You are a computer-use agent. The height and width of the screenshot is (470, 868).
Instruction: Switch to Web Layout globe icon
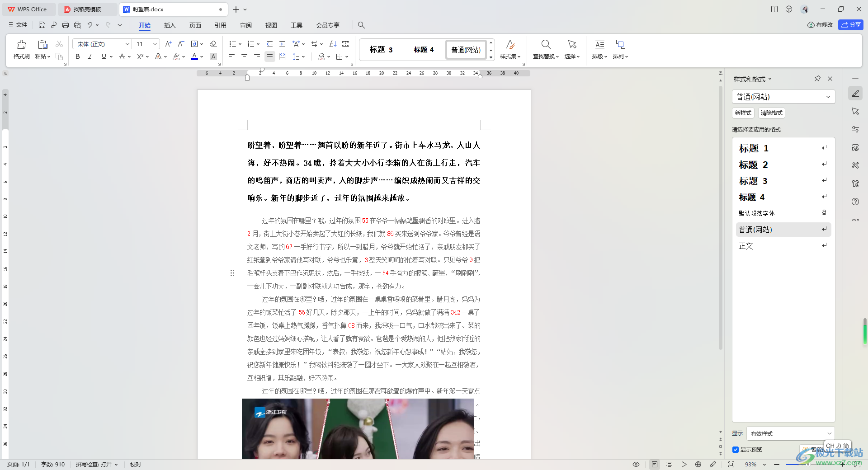click(x=698, y=464)
